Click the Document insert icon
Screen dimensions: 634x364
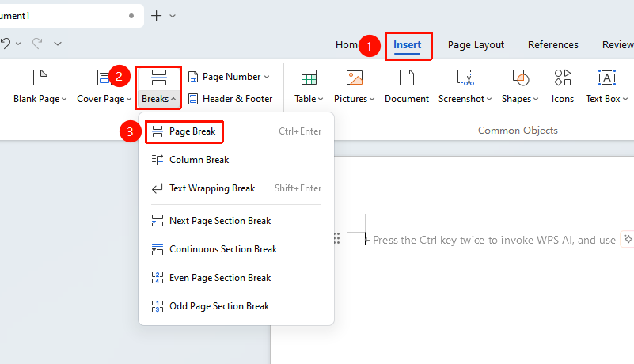pyautogui.click(x=406, y=78)
